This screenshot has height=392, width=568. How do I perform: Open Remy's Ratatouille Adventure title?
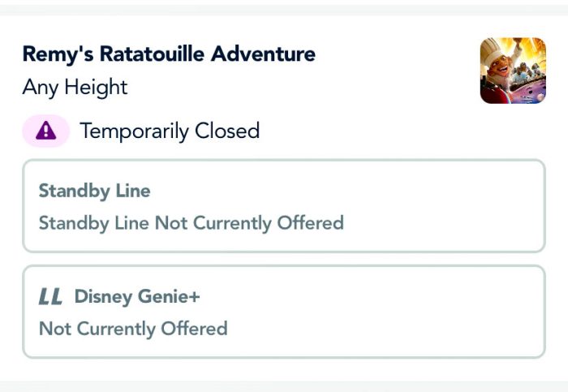pyautogui.click(x=169, y=54)
